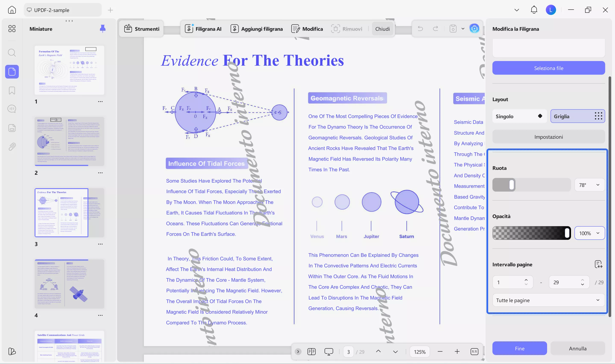Open the search panel in the sidebar
Screen dimensions: 615x364
(x=12, y=53)
